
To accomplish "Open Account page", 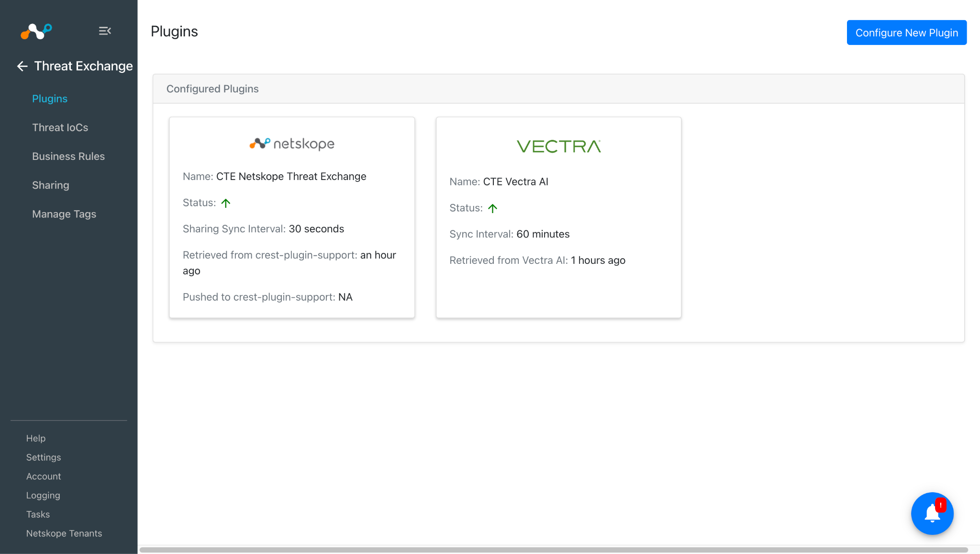I will coord(44,476).
